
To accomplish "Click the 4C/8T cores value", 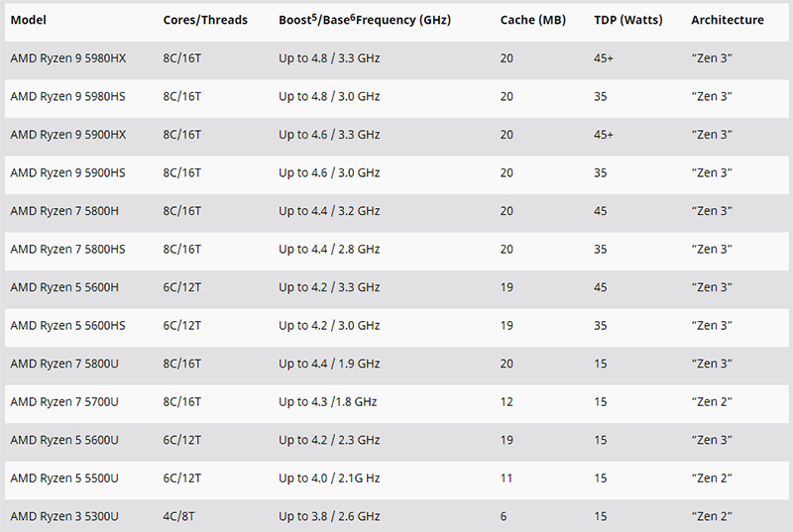I will (x=178, y=516).
